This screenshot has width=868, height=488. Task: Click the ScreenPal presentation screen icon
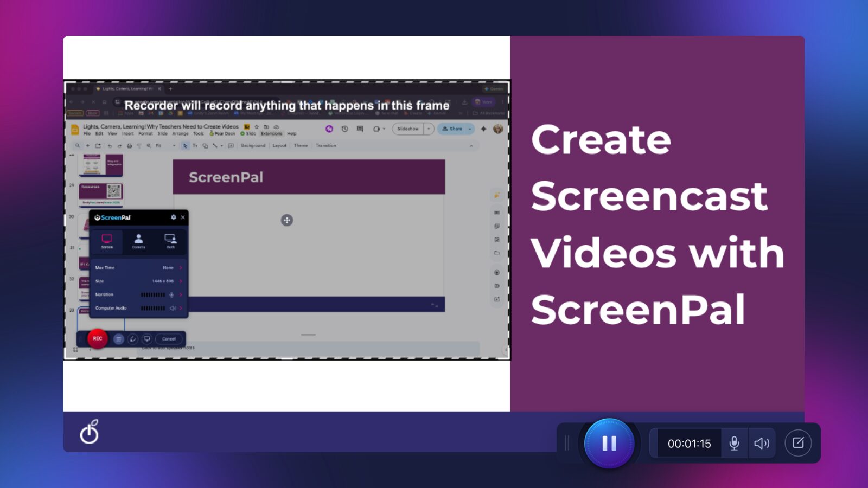[147, 339]
